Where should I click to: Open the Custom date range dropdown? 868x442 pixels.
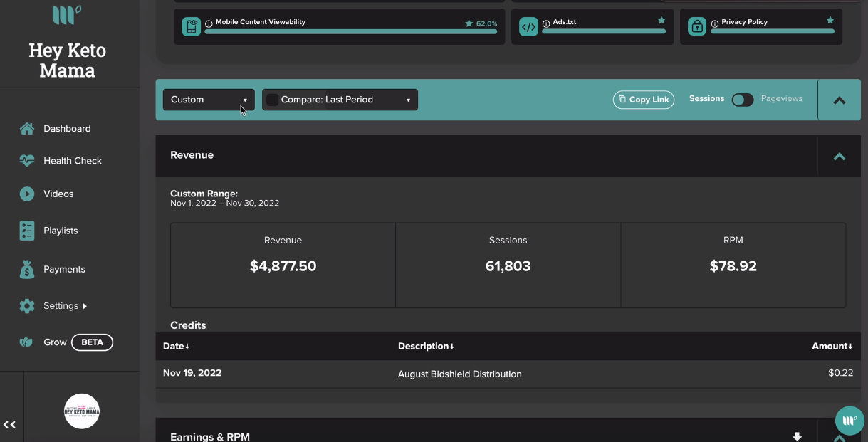(x=209, y=100)
